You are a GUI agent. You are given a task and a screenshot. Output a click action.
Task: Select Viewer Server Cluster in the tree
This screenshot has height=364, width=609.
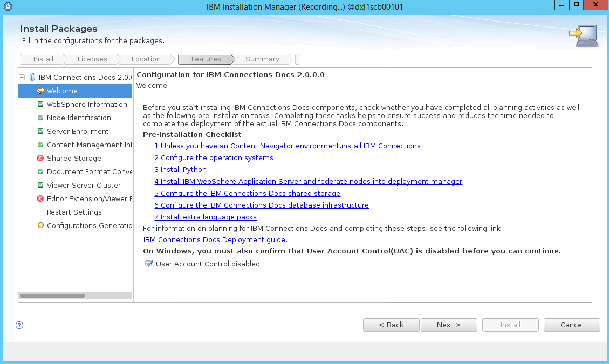[84, 185]
